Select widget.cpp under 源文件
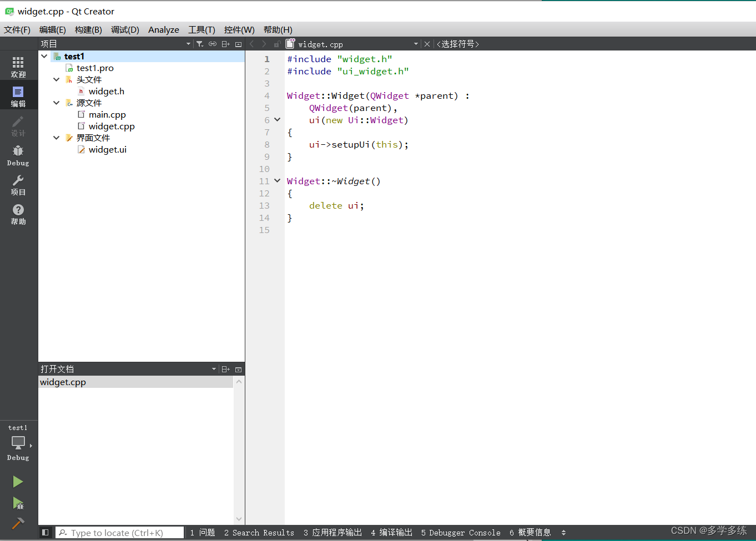This screenshot has height=541, width=756. (x=112, y=126)
